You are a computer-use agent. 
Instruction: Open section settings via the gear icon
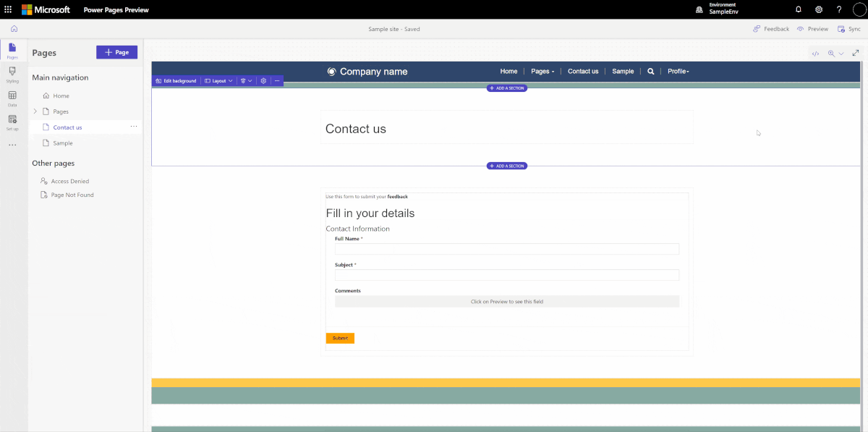point(263,80)
